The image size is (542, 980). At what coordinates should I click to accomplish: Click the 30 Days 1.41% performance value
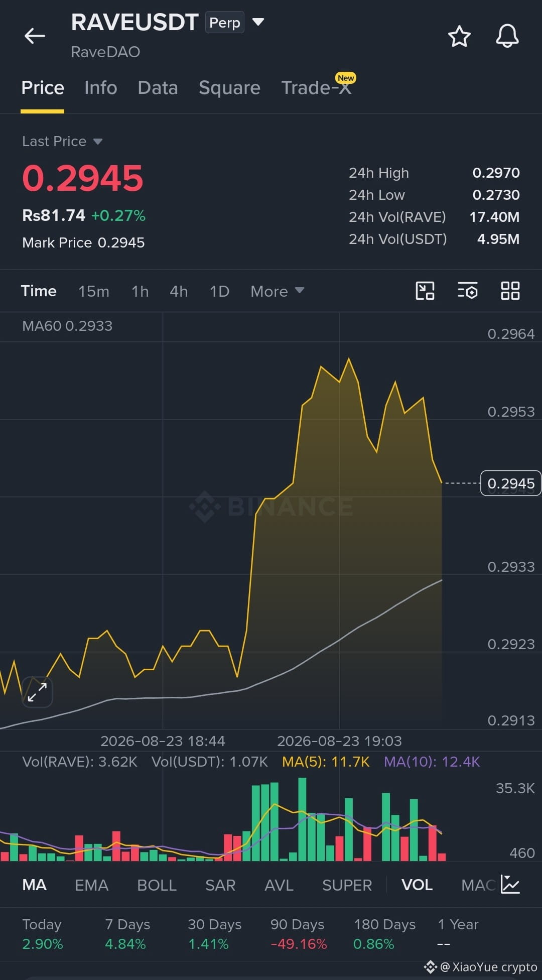pyautogui.click(x=208, y=944)
